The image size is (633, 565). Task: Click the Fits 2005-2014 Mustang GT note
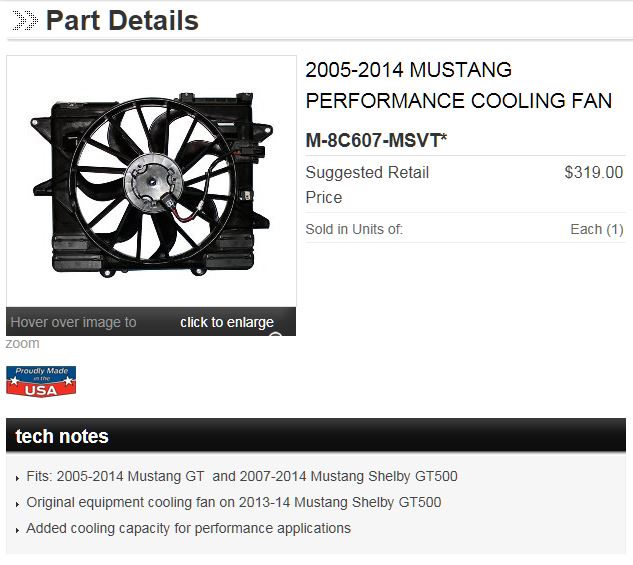click(242, 476)
